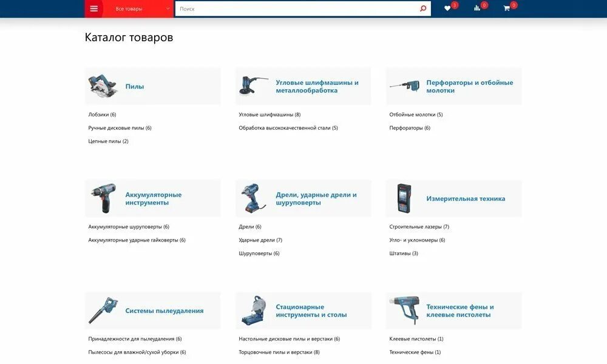Click the search magnifier icon

coord(422,8)
